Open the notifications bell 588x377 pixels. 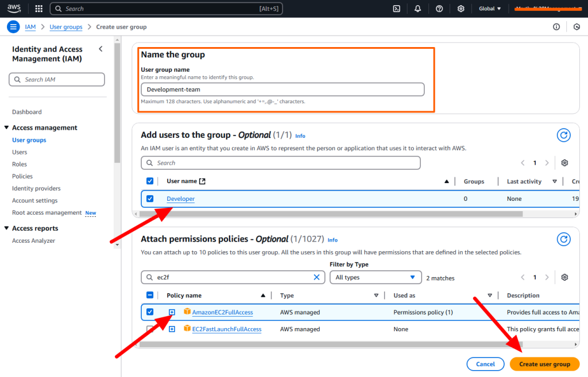pyautogui.click(x=417, y=9)
